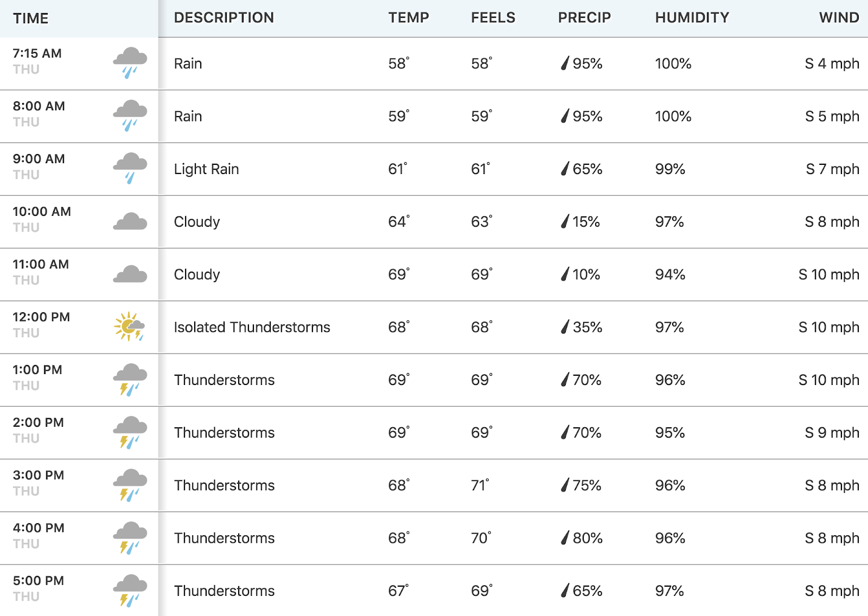Open the Isolated Thunderstorms description
868x616 pixels.
[x=252, y=327]
